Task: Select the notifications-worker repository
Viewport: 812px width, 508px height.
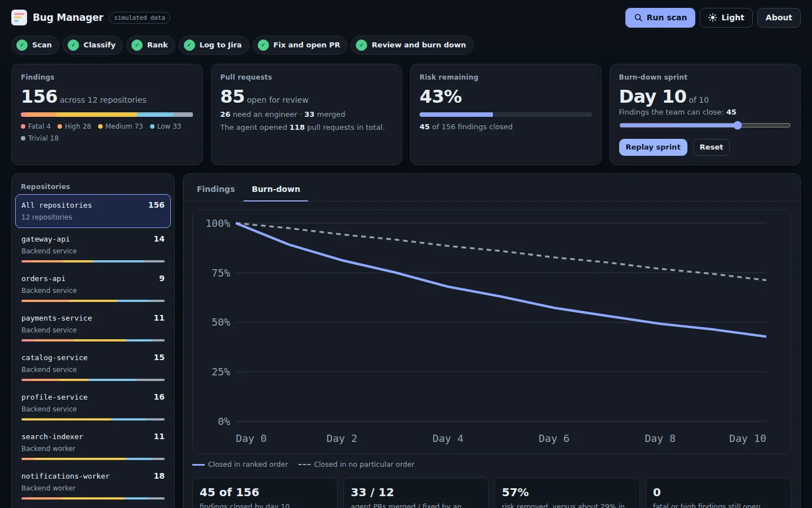Action: click(93, 485)
